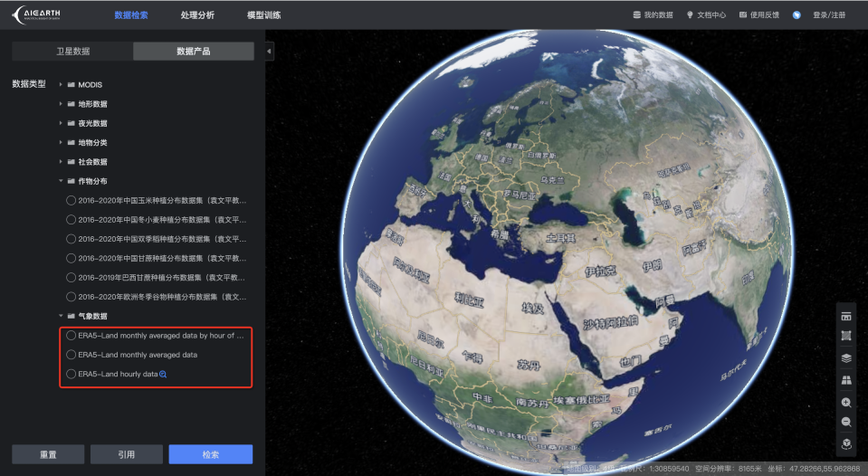The image size is (868, 476).
Task: Select 2016-2020年中国玉米种植分布数据集 radio button
Action: point(72,200)
